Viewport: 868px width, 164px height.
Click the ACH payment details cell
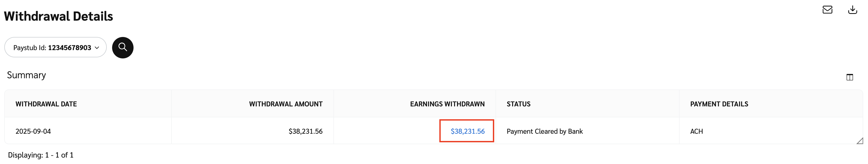click(696, 131)
